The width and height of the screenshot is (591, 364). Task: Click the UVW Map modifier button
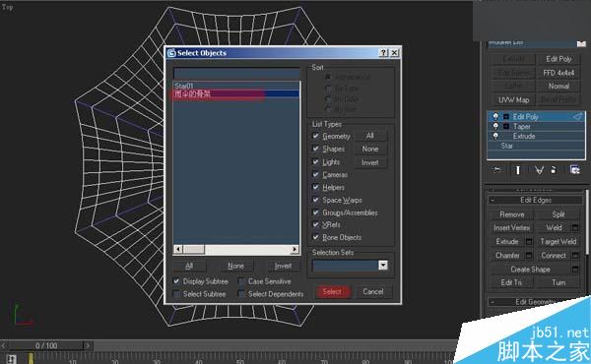(514, 99)
